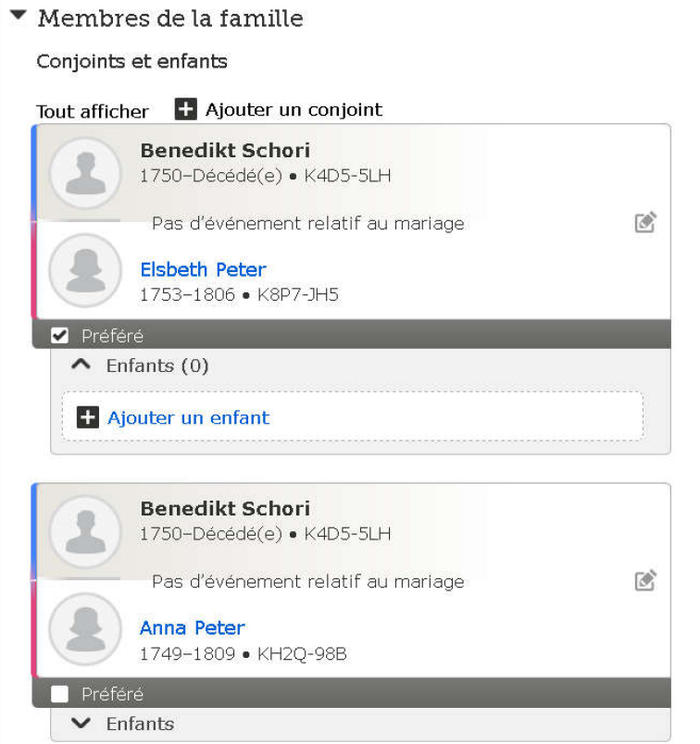
Task: Click second Benedikt Schori male avatar icon
Action: coord(85,532)
